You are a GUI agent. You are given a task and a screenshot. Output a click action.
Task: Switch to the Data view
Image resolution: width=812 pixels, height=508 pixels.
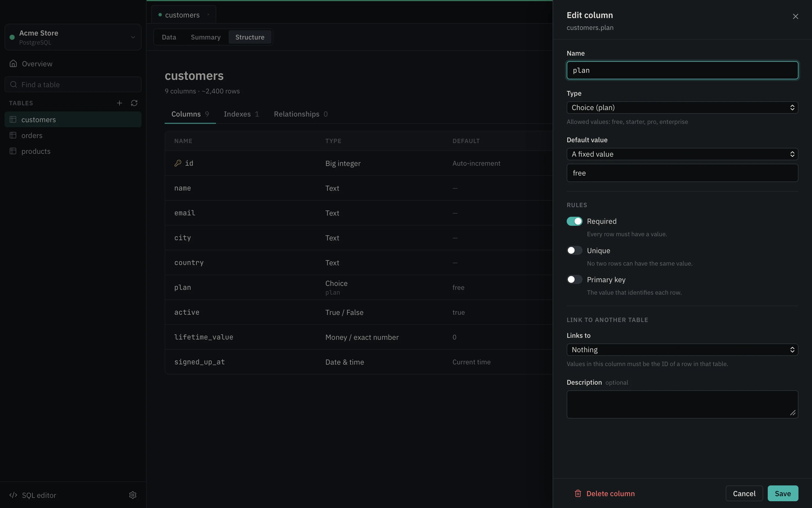[169, 37]
